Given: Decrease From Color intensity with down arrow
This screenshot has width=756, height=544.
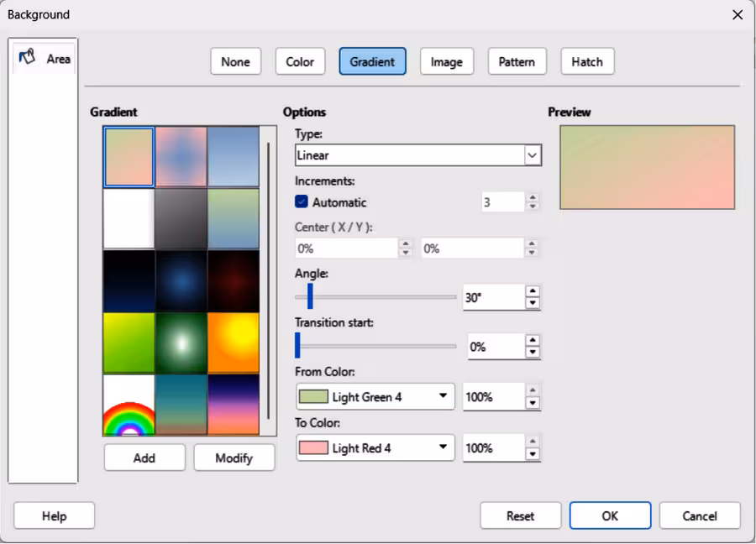Looking at the screenshot, I should (533, 403).
